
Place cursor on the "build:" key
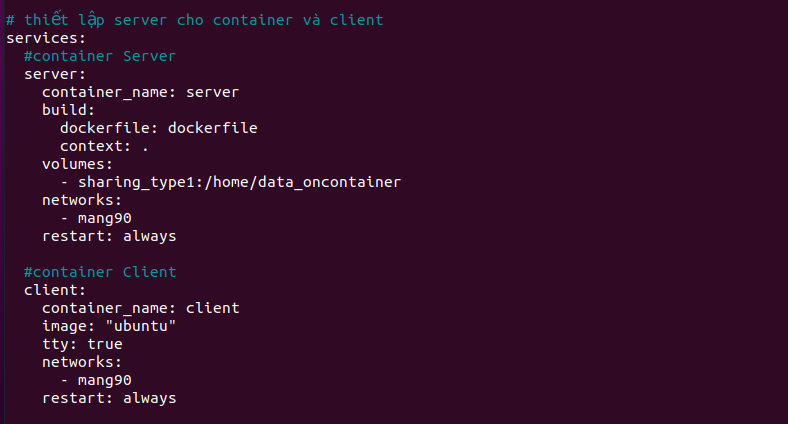point(68,110)
